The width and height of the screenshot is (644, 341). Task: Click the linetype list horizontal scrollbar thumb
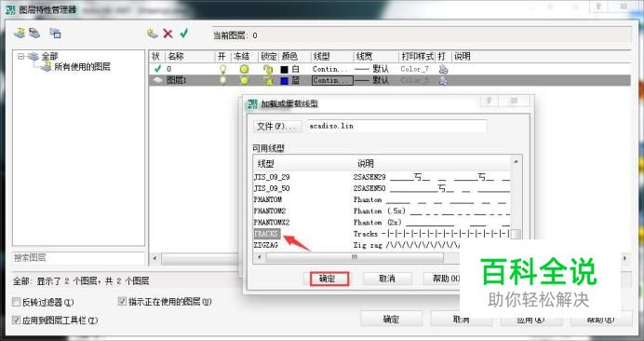355,257
